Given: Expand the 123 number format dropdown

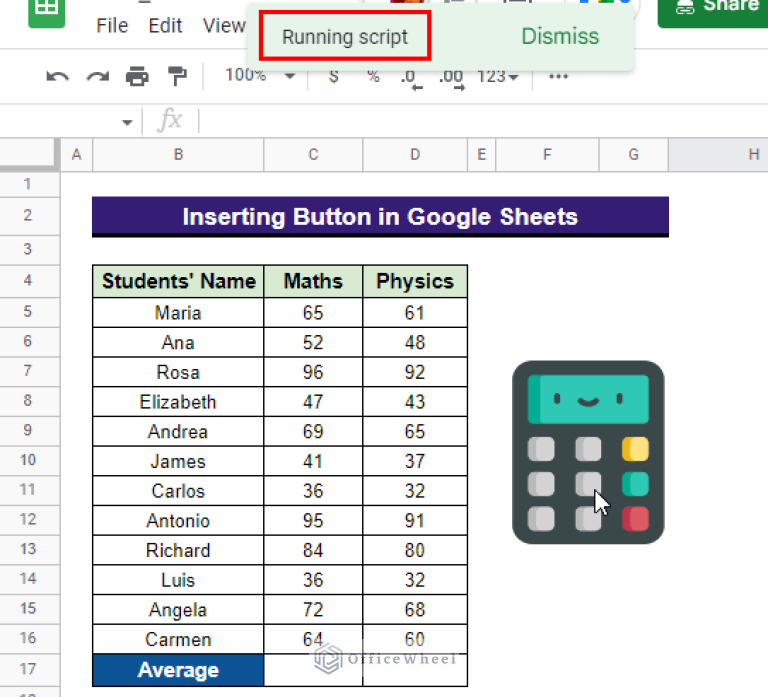Looking at the screenshot, I should pos(497,77).
